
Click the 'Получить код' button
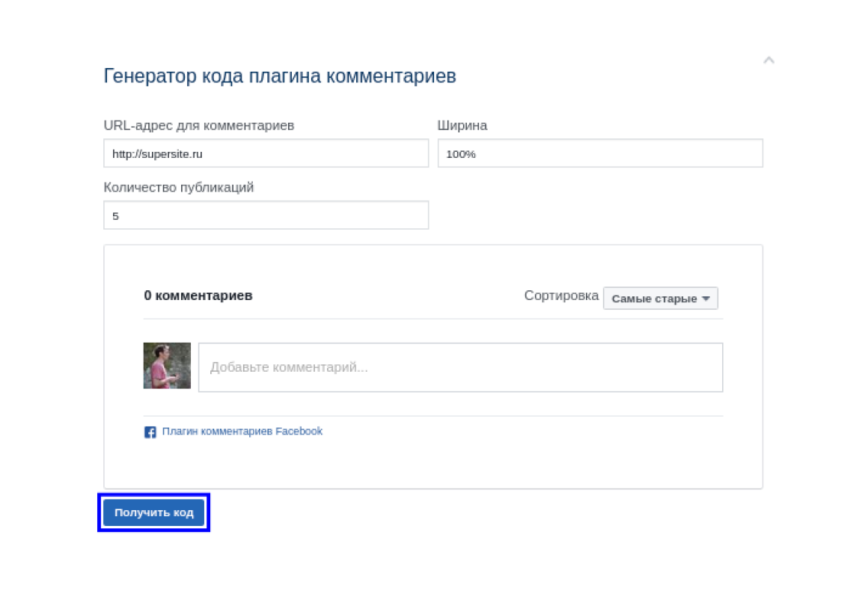(x=154, y=512)
